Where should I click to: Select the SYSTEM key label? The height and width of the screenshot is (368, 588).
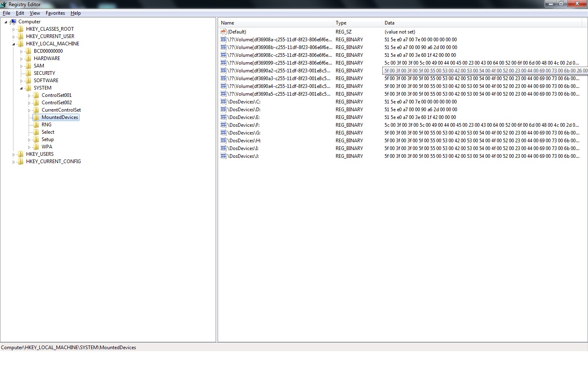click(42, 88)
